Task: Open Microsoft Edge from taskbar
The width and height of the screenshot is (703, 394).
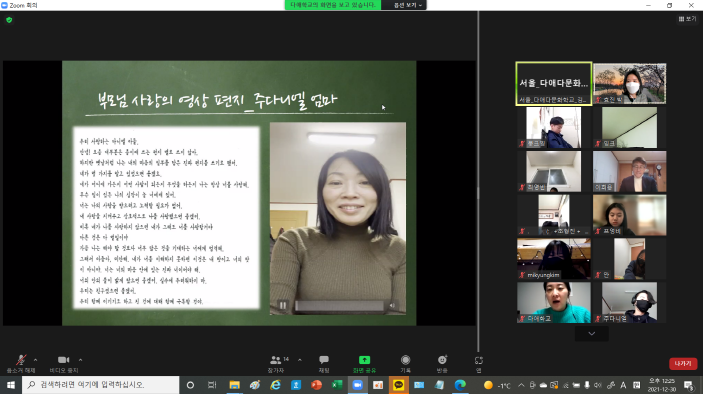Action: click(x=460, y=385)
